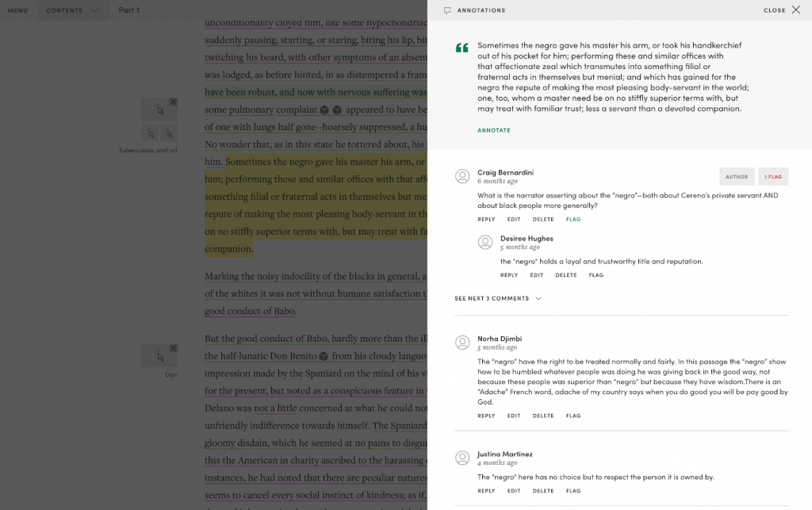
Task: Reply to Craig Bernardini's comment
Action: 486,220
